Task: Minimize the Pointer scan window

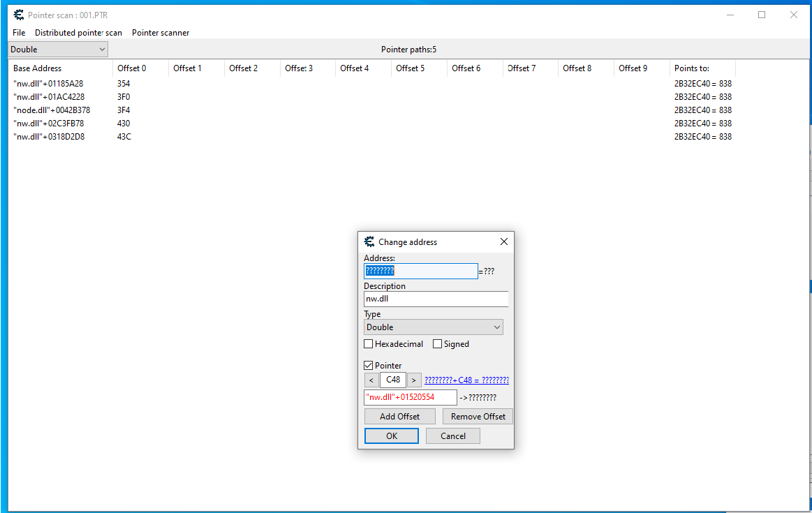Action: [730, 15]
